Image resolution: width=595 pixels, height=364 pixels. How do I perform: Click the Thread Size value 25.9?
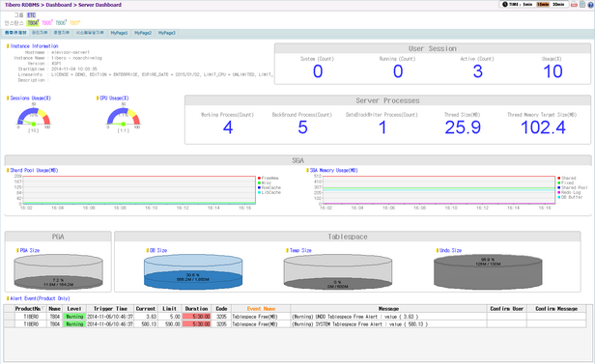463,127
